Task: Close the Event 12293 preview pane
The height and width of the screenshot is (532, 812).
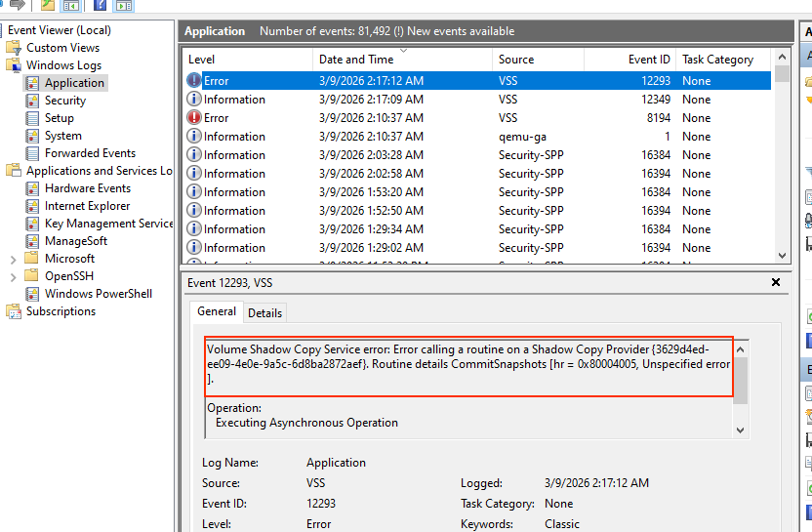Action: (x=776, y=282)
